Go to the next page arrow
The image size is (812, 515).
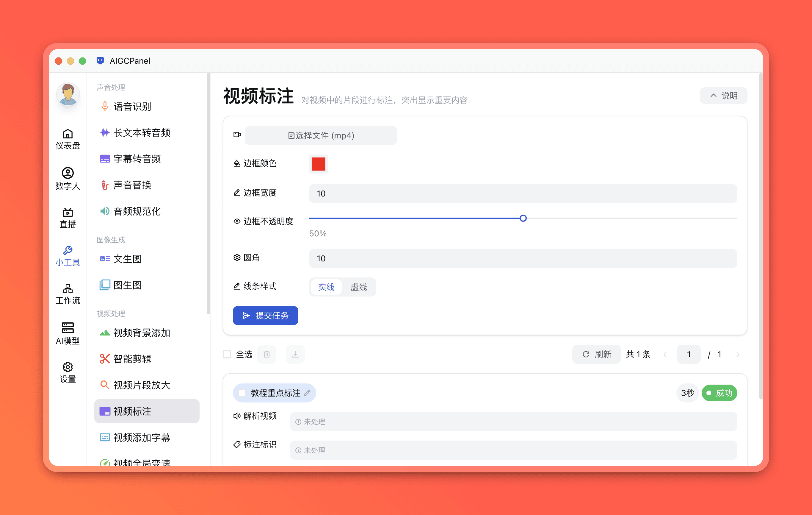point(737,354)
